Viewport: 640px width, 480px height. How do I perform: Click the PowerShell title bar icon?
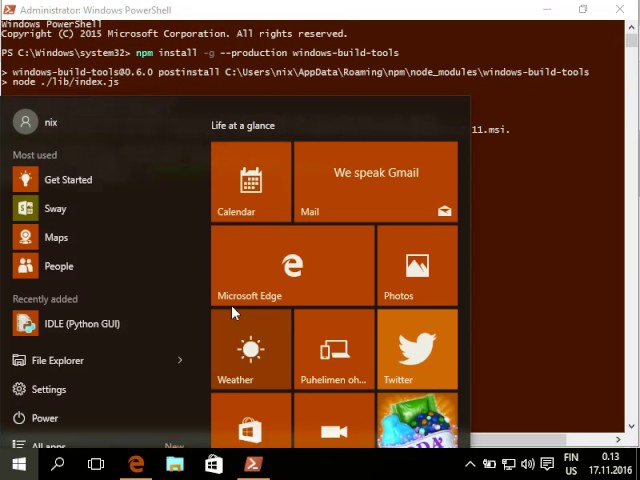coord(9,9)
